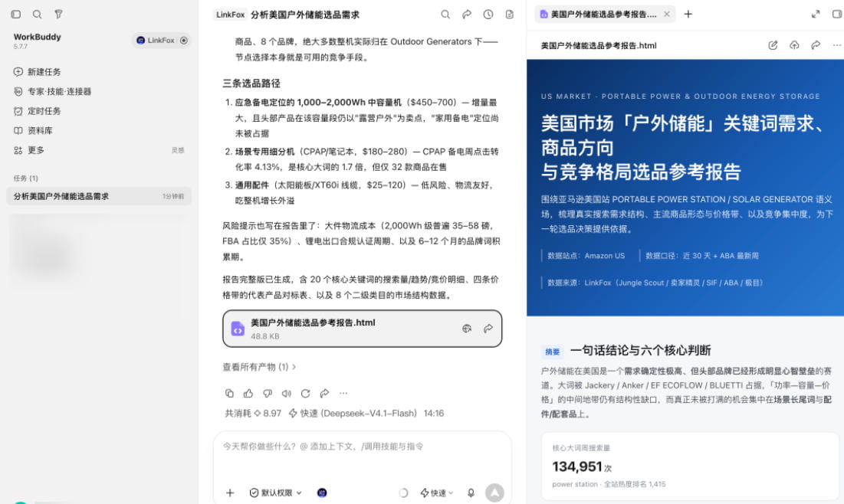Search within the conversation using the header magnifier
This screenshot has height=504, width=844.
(x=445, y=15)
